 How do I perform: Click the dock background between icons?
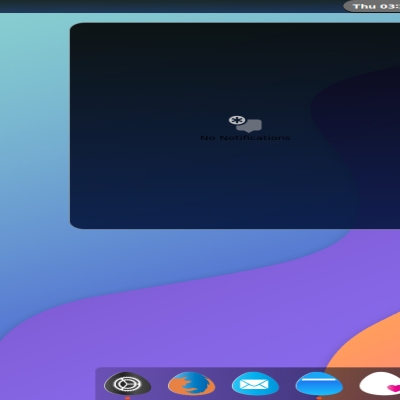click(x=159, y=384)
